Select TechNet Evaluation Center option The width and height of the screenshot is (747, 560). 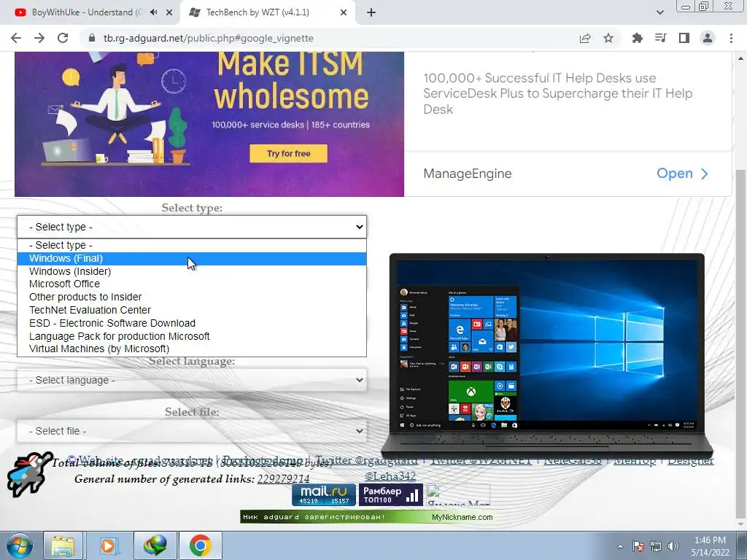coord(192,310)
